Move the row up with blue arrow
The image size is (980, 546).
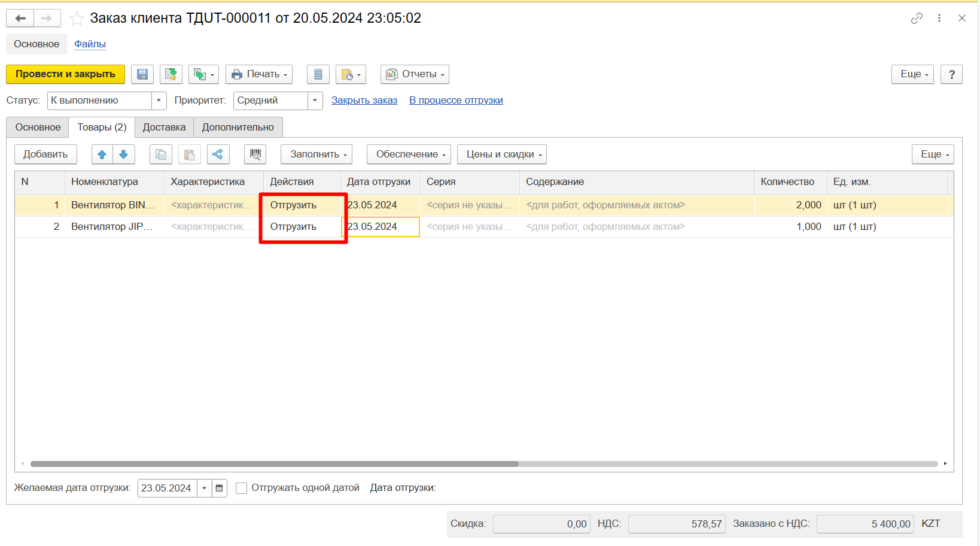click(x=102, y=154)
